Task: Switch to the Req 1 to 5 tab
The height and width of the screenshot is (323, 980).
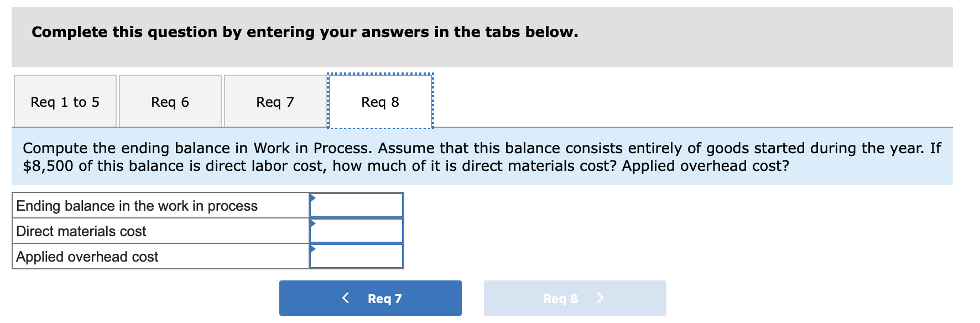Action: [x=65, y=101]
